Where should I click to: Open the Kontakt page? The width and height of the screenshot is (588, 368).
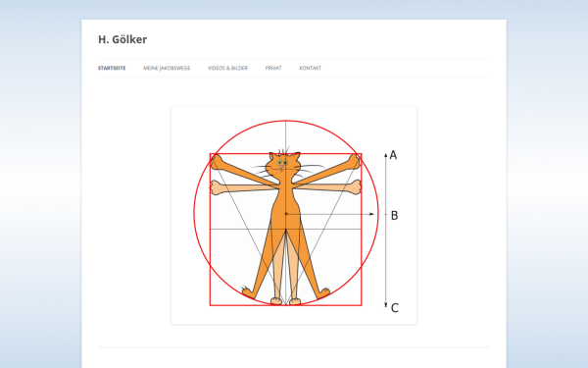coord(310,69)
